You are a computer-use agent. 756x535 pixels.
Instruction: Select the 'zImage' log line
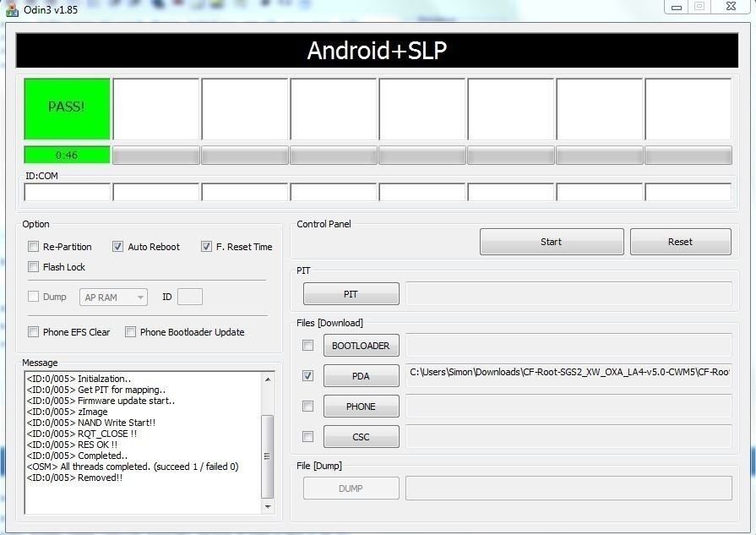[67, 412]
